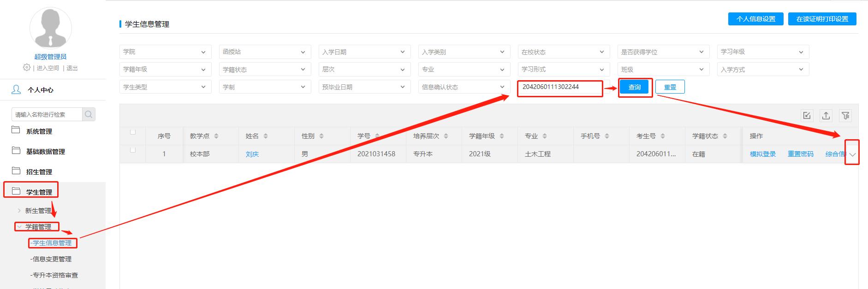The image size is (868, 289).
Task: Click the 超级管理员 username text
Action: tap(50, 57)
